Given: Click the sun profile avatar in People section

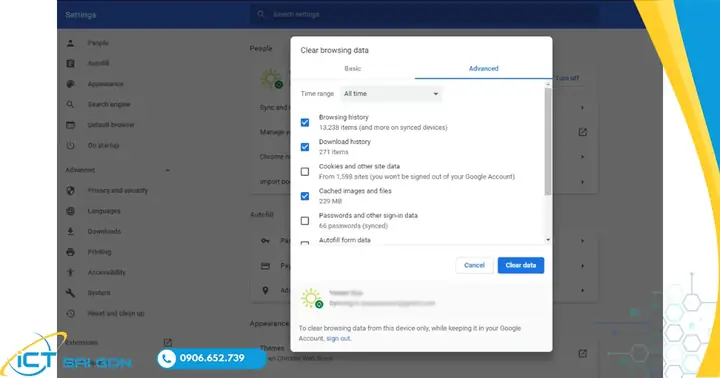Looking at the screenshot, I should pos(271,79).
